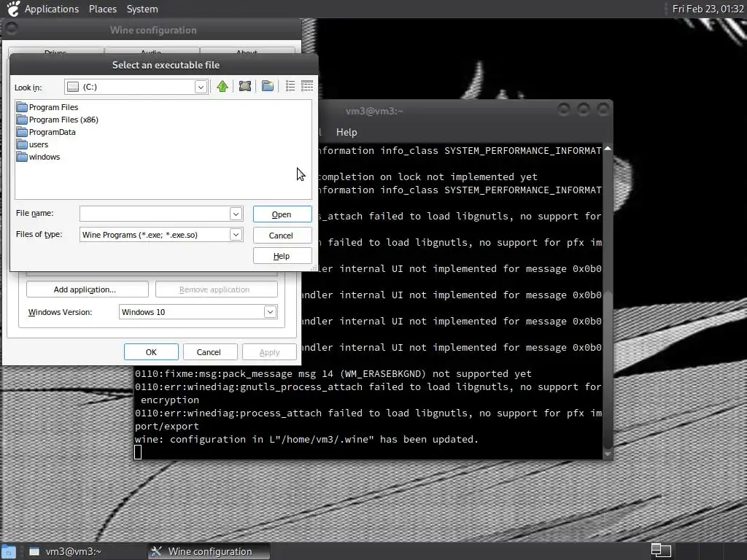
Task: Click the folder icon beside windows
Action: [22, 157]
